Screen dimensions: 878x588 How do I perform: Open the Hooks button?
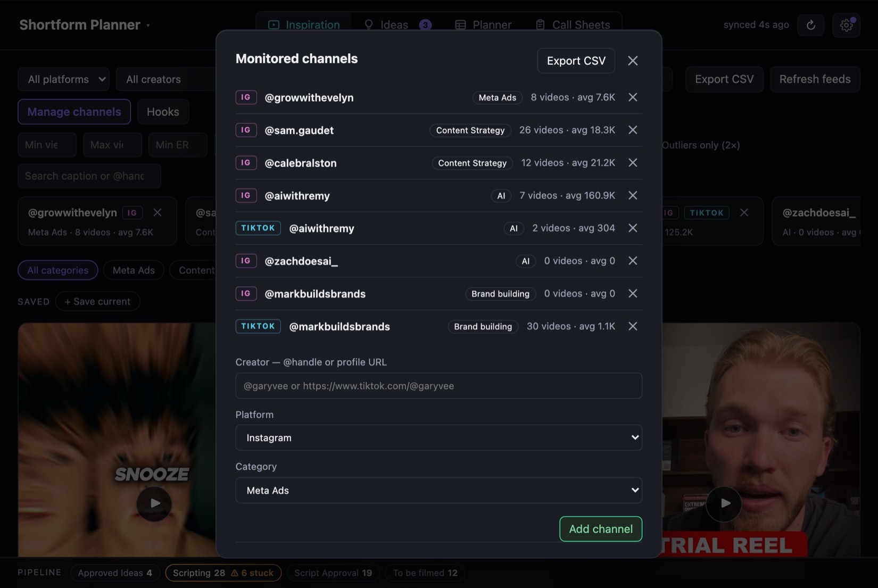coord(163,112)
